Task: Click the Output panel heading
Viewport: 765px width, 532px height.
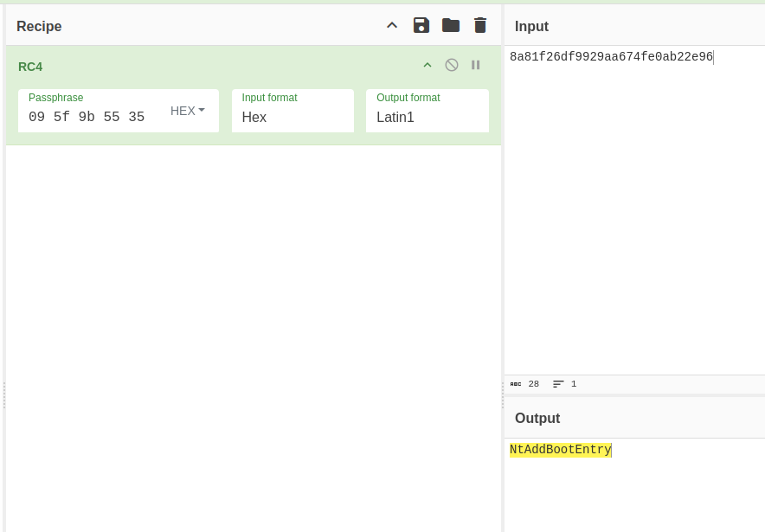Action: coord(537,419)
